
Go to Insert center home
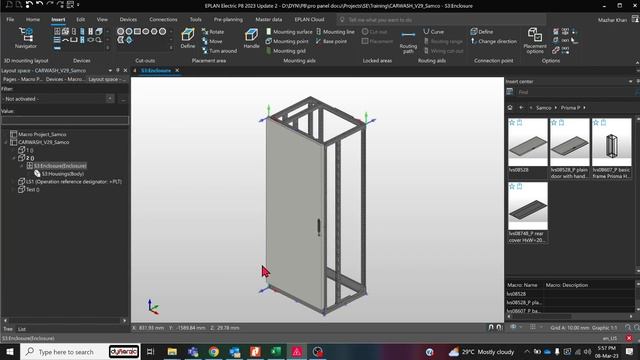pos(510,108)
